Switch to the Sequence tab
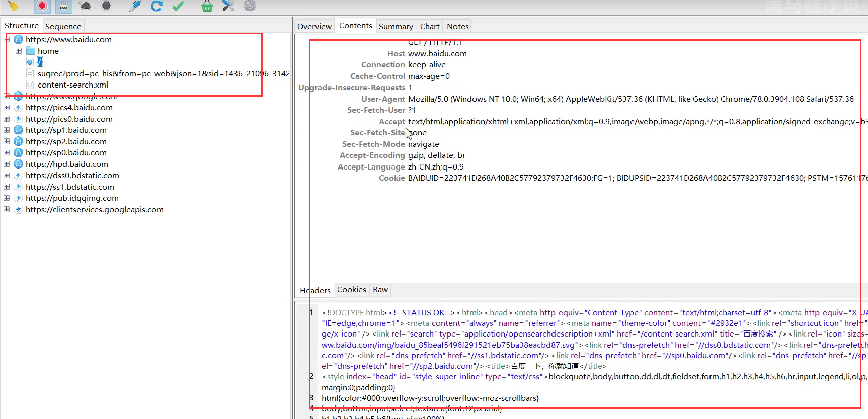Screen dimensions: 868x419 63,26
